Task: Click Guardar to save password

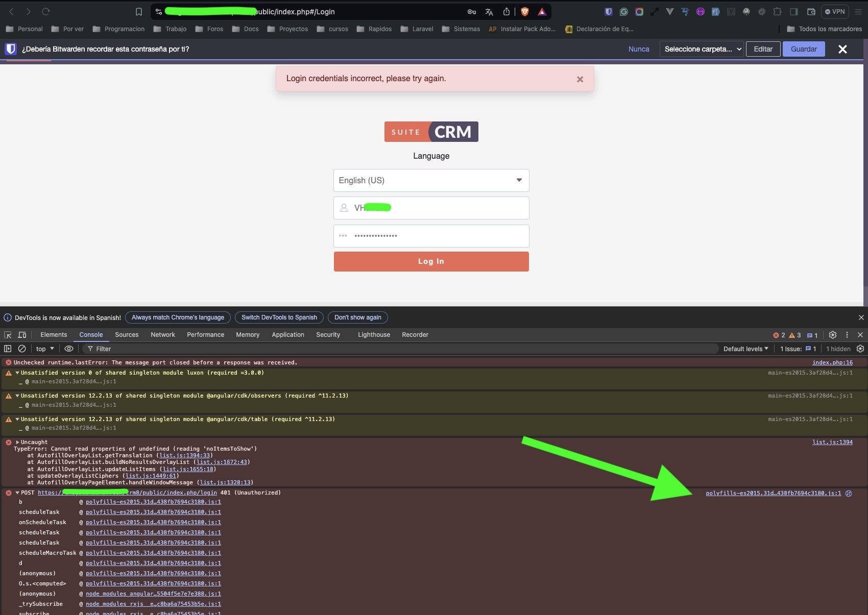Action: tap(804, 49)
